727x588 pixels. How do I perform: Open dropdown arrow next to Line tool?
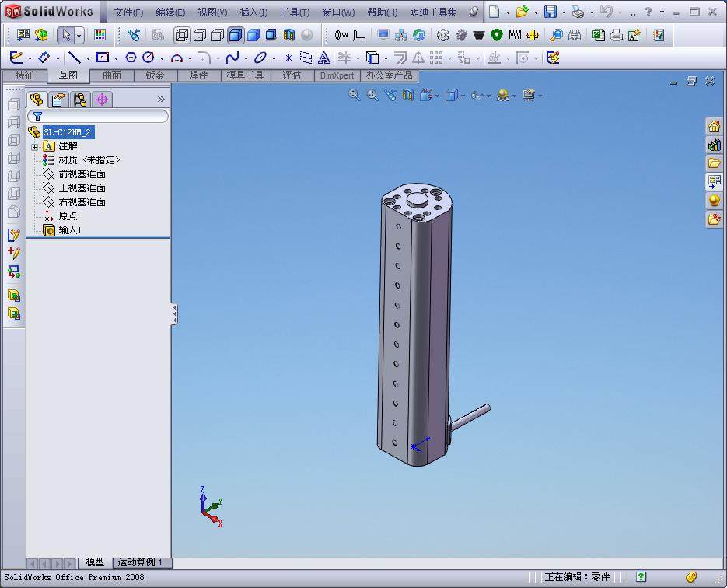(88, 58)
